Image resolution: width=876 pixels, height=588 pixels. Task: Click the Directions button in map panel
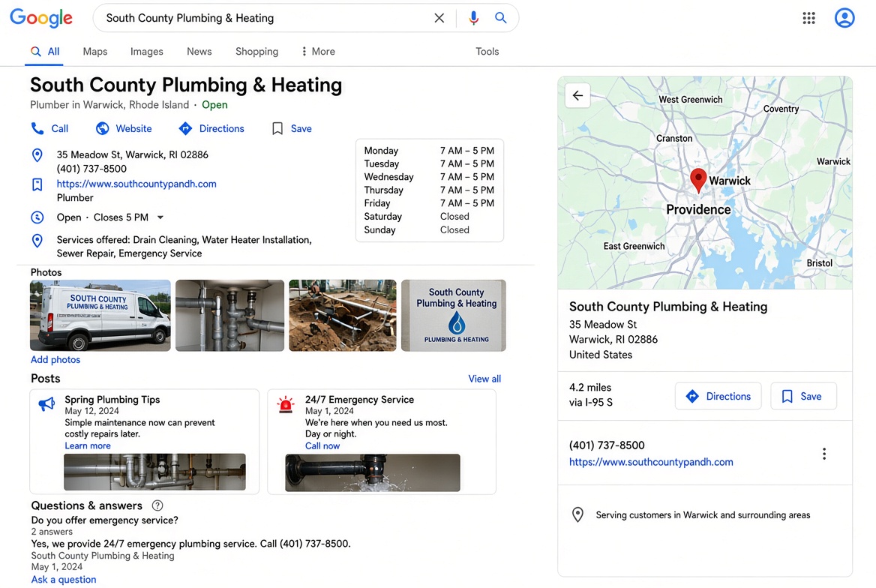point(718,396)
